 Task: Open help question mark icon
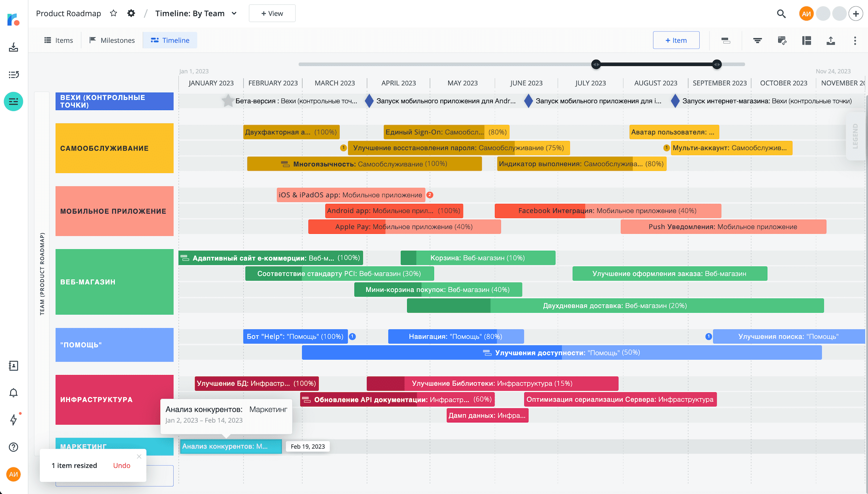click(x=14, y=447)
